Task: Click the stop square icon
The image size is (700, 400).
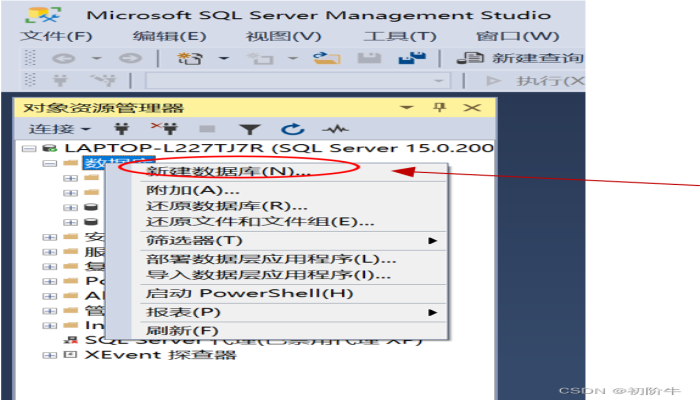Action: tap(207, 129)
